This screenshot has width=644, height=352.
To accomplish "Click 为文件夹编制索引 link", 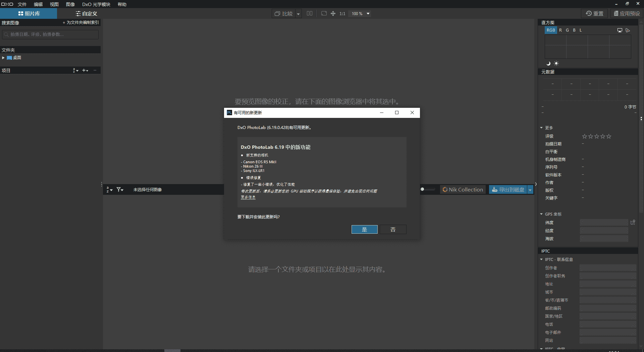I will pos(81,23).
